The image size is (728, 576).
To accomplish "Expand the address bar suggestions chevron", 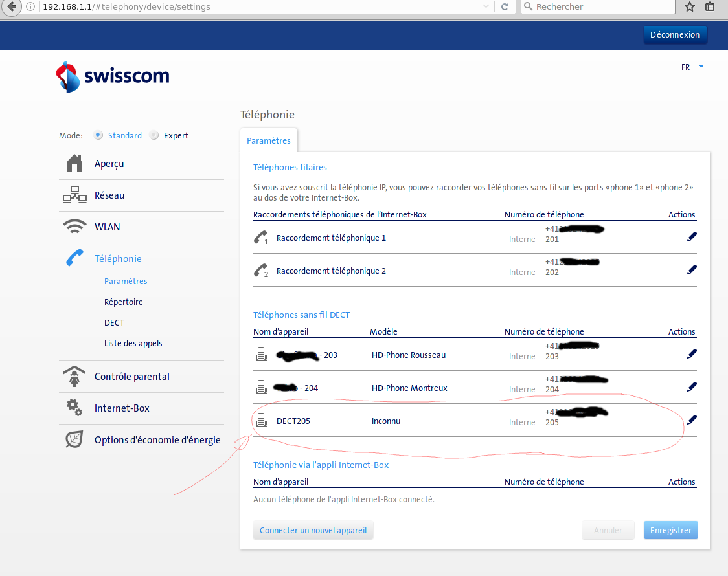I will tap(486, 7).
